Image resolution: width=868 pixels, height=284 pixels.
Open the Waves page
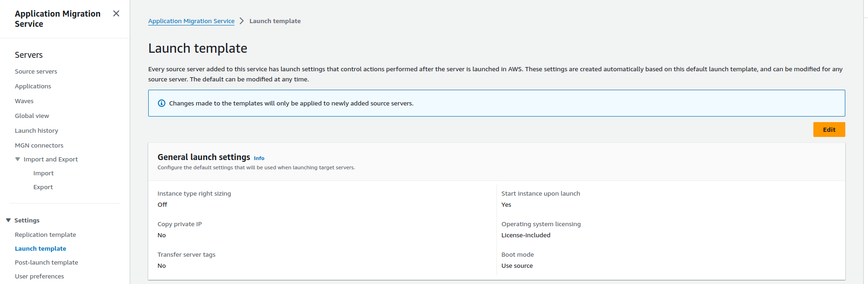24,101
